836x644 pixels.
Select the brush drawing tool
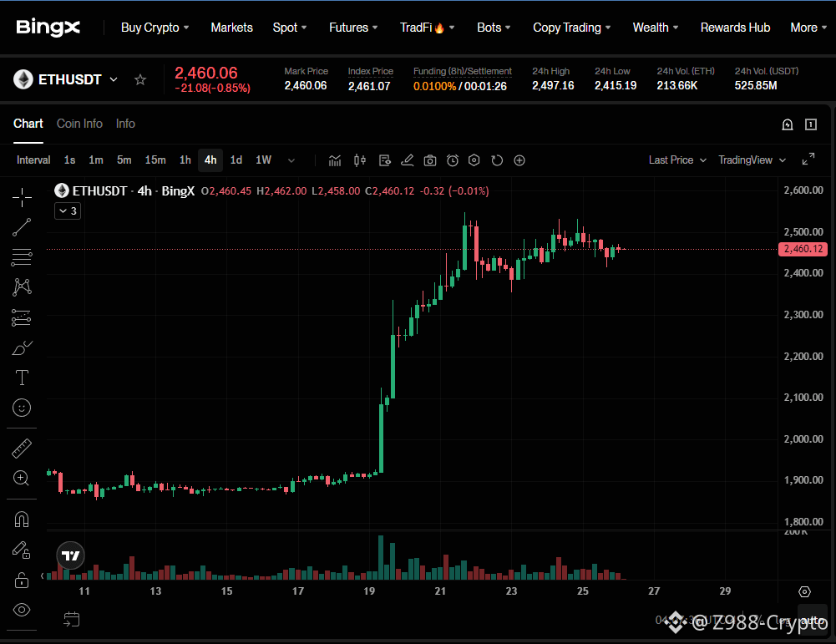pos(22,348)
